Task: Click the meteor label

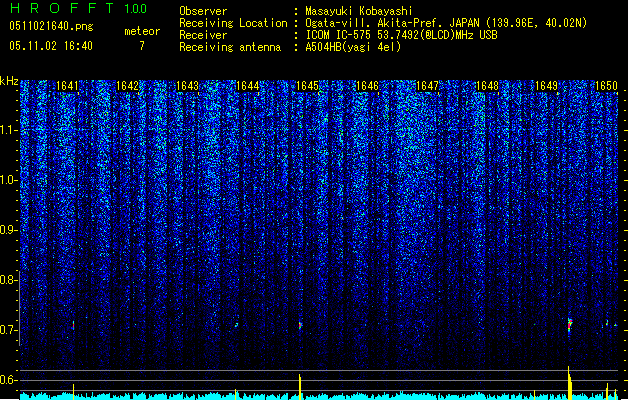Action: pos(142,31)
